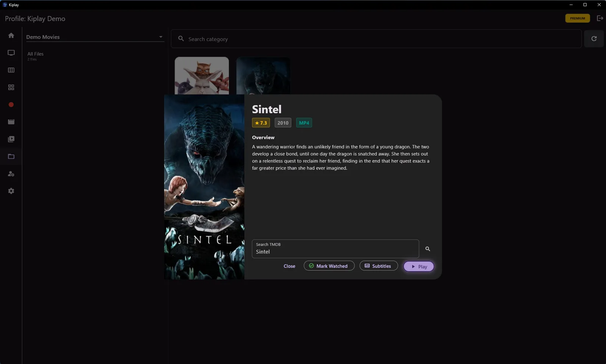Open the Series video library icon
Viewport: 606px width, 364px height.
pyautogui.click(x=11, y=139)
